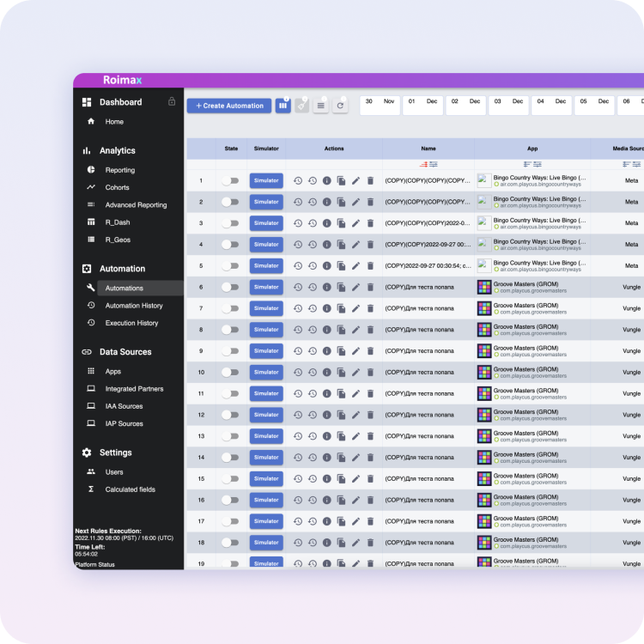644x644 pixels.
Task: Collapse the Analytics sidebar section
Action: click(x=117, y=150)
